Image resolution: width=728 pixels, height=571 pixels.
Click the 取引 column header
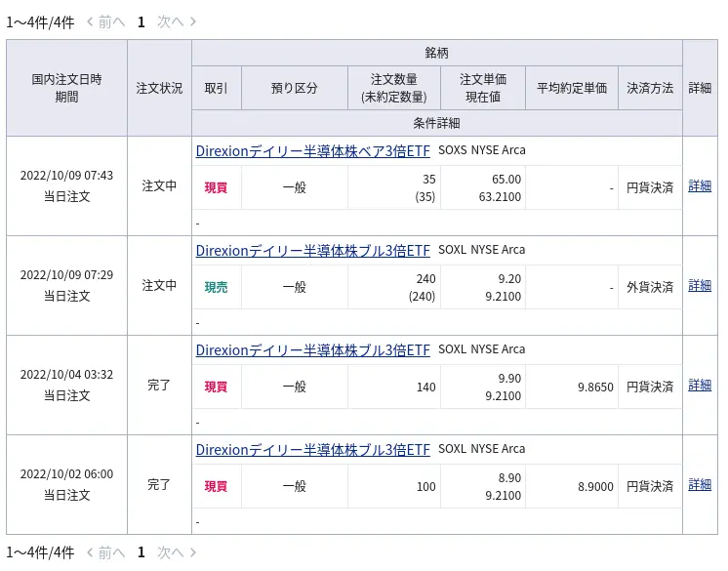pyautogui.click(x=217, y=88)
